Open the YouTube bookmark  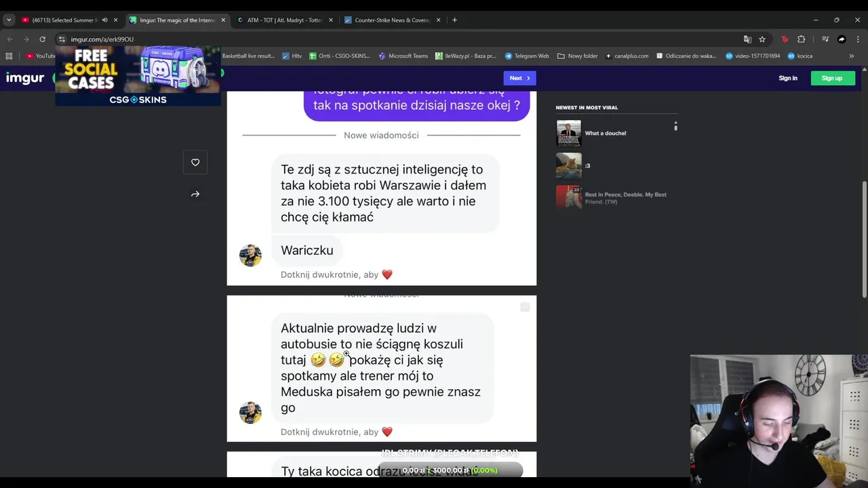point(41,56)
